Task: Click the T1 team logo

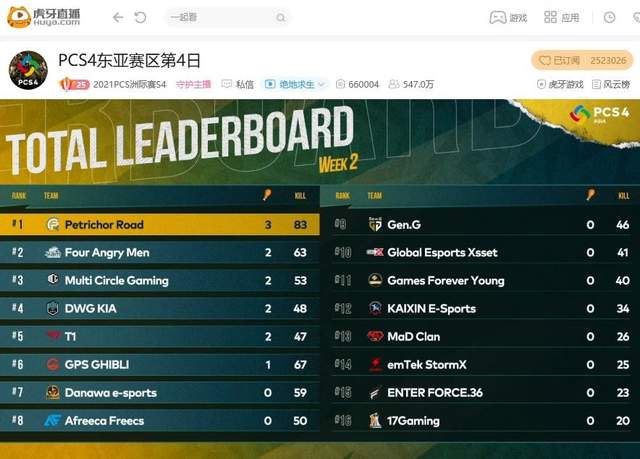Action: point(53,336)
